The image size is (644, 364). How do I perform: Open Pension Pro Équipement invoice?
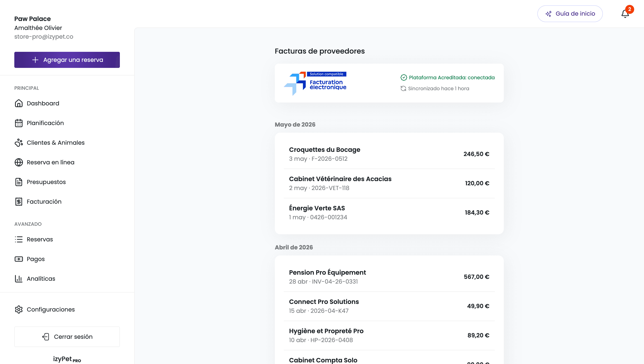[389, 277]
